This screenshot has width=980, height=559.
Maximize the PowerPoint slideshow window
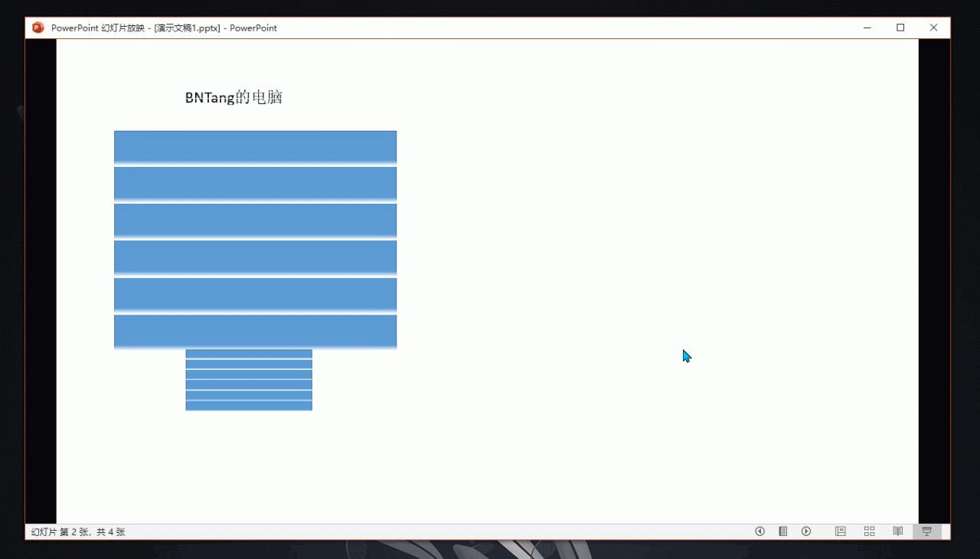900,28
